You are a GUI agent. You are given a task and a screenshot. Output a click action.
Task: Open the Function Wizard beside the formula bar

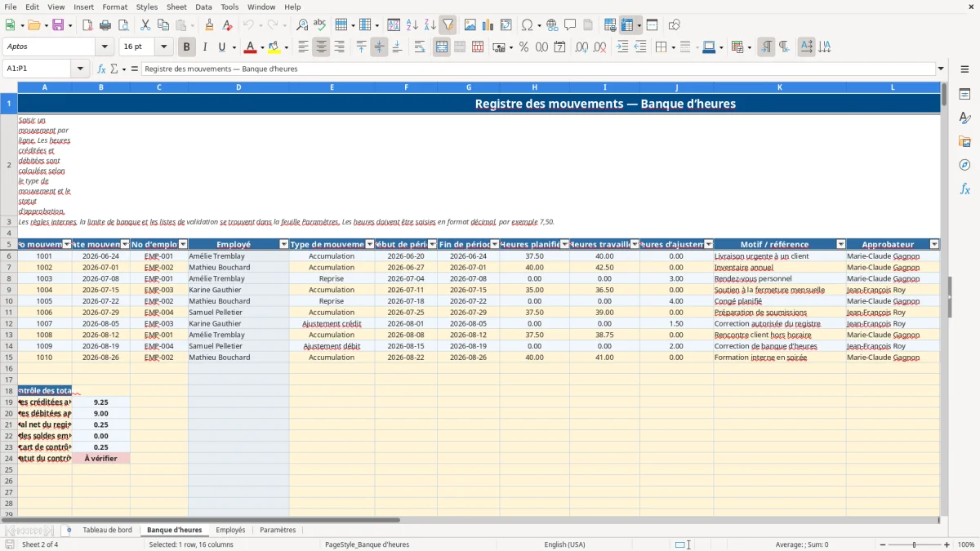(102, 69)
